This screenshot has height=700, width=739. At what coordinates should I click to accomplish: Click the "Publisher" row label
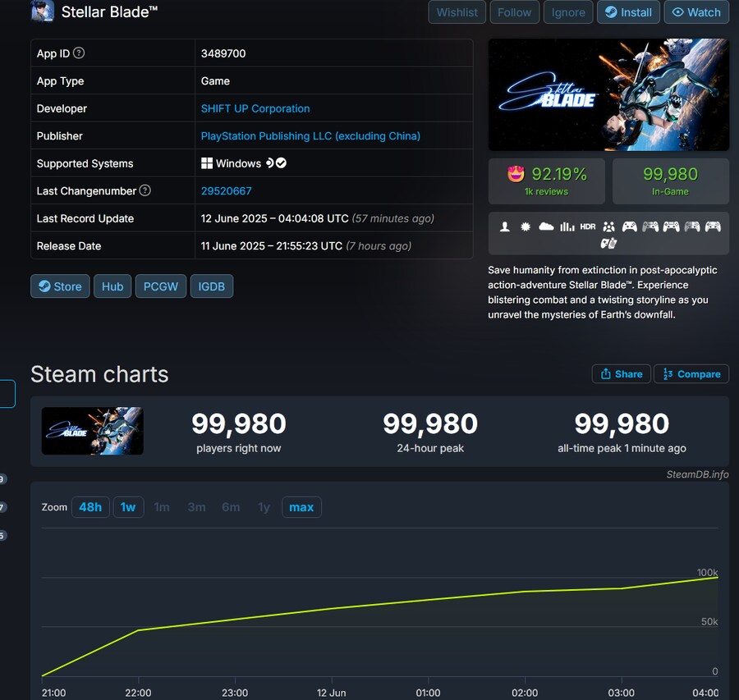point(60,136)
